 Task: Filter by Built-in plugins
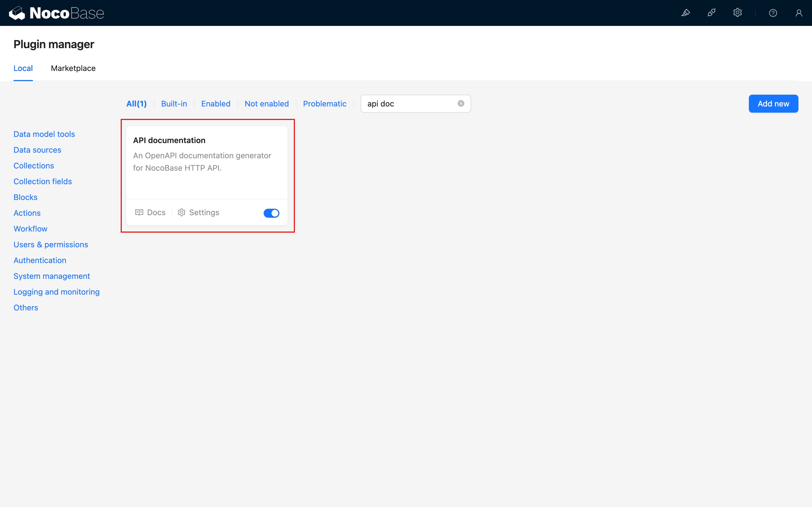(174, 104)
